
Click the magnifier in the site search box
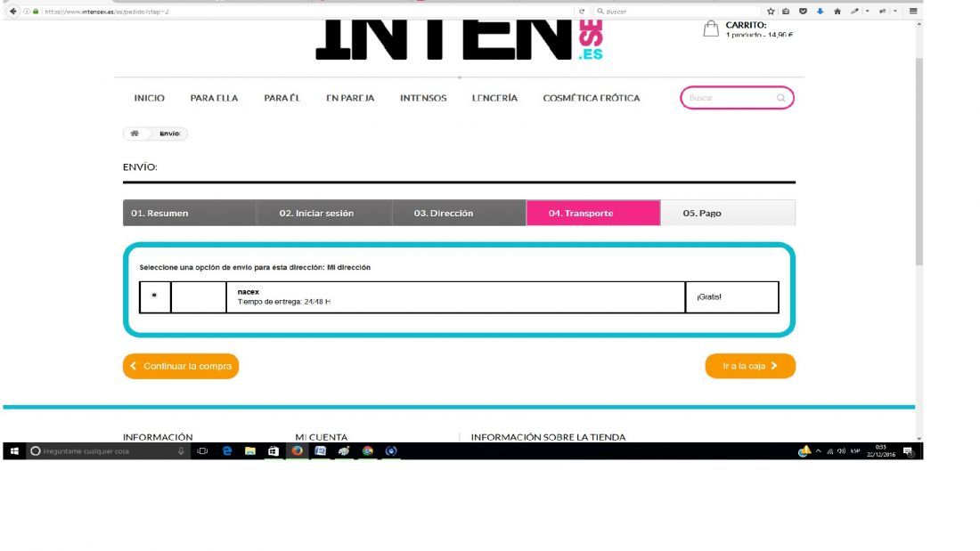[x=780, y=98]
